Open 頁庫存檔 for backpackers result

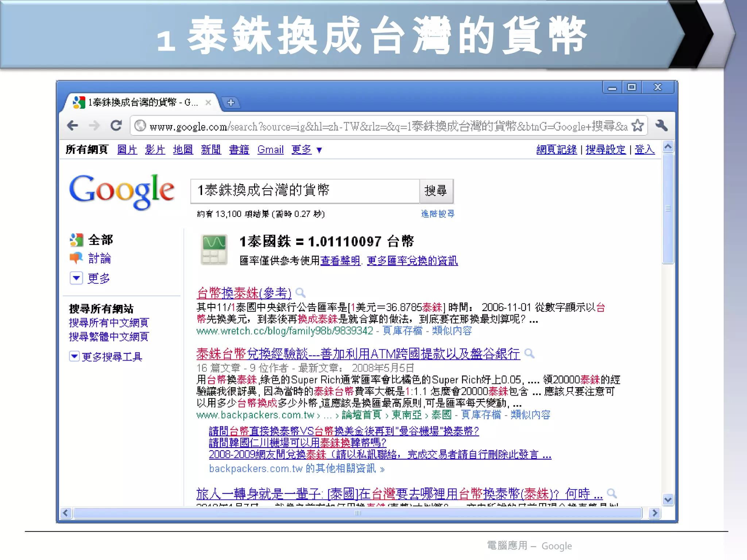[481, 415]
